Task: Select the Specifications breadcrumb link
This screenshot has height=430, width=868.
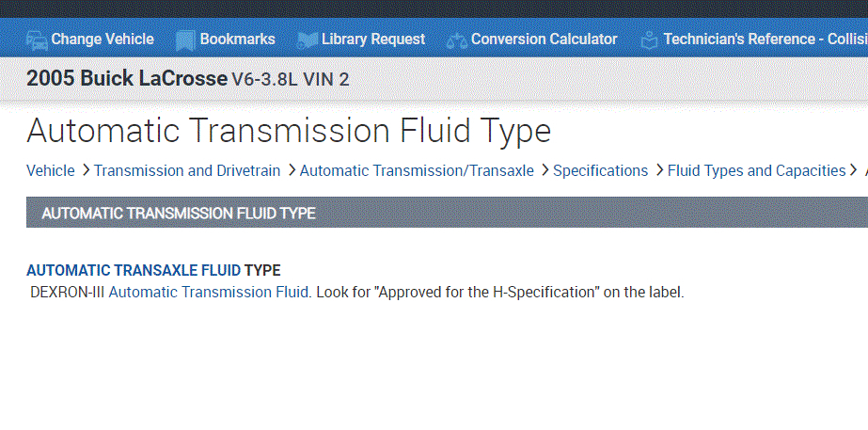Action: 600,170
